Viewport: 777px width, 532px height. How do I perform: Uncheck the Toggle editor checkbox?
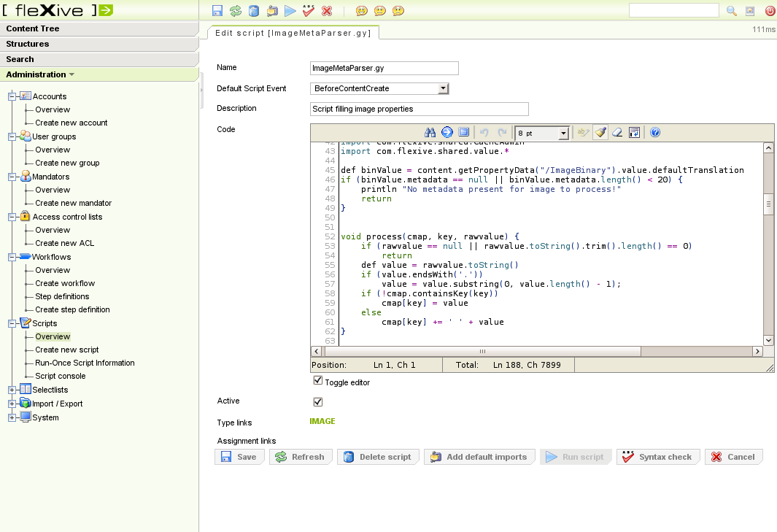click(x=317, y=380)
